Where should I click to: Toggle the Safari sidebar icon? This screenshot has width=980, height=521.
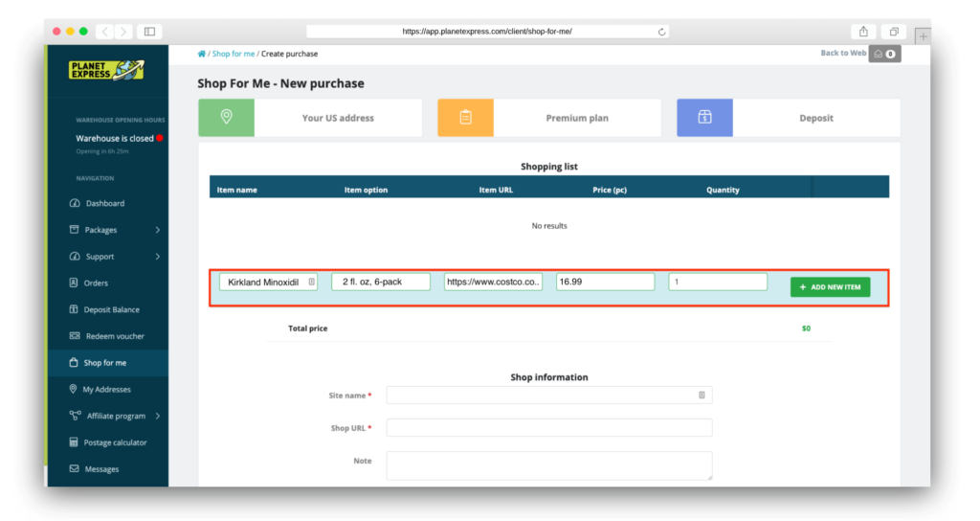click(149, 32)
